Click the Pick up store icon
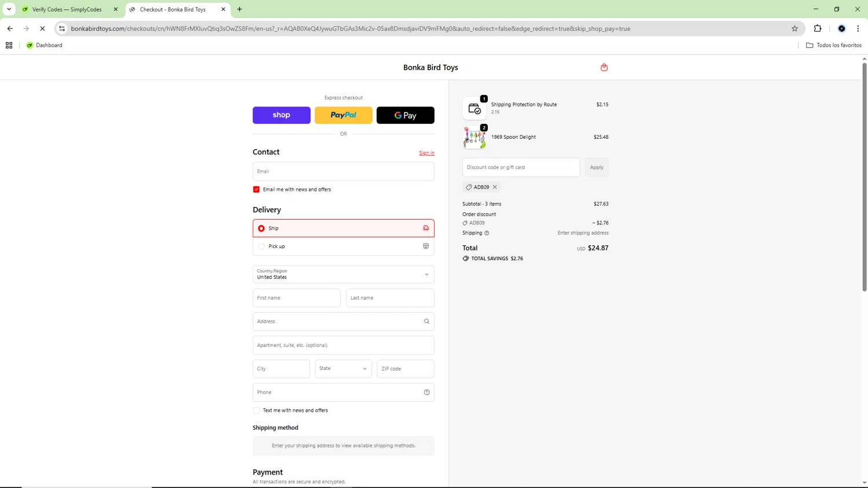 (x=426, y=246)
